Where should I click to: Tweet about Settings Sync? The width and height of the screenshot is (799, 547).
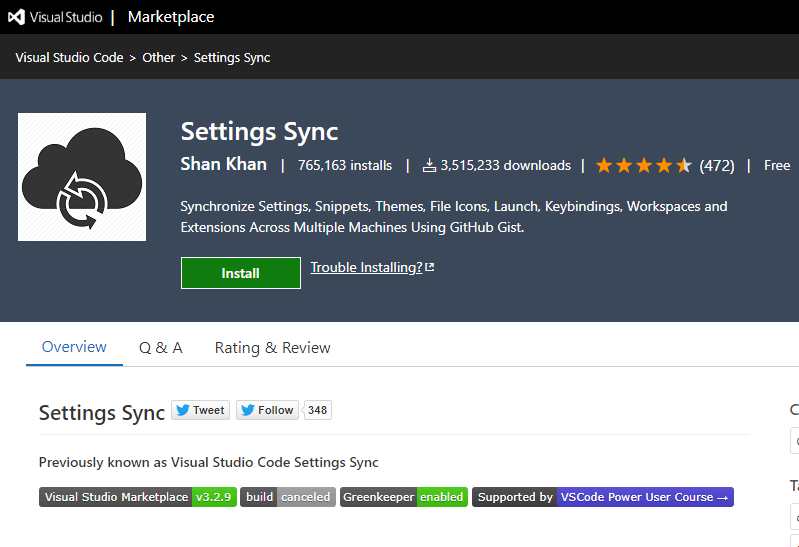(200, 410)
